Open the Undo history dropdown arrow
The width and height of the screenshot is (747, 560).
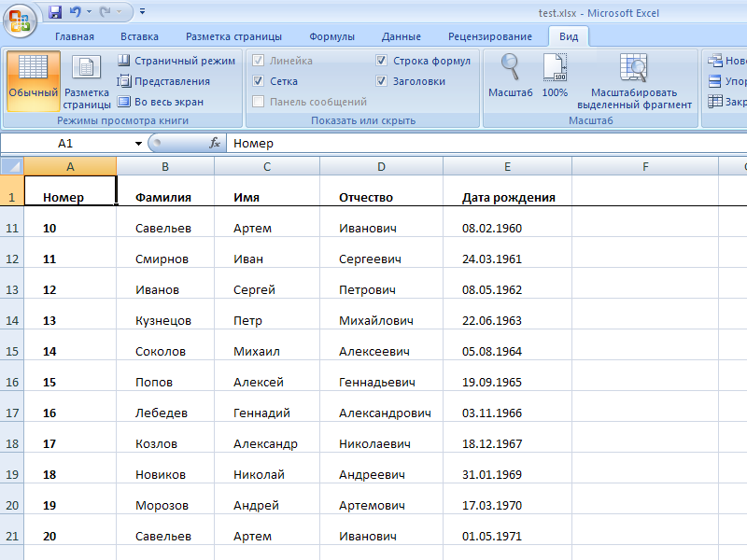click(89, 12)
